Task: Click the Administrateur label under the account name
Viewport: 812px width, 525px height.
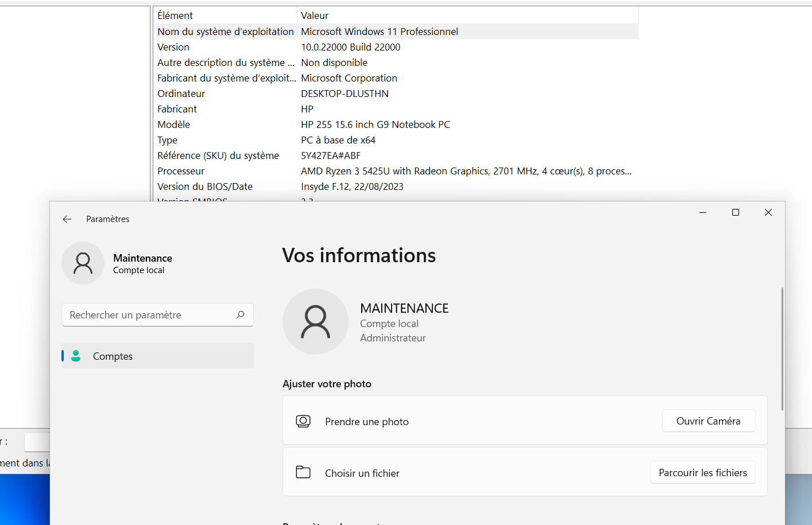Action: pos(393,338)
